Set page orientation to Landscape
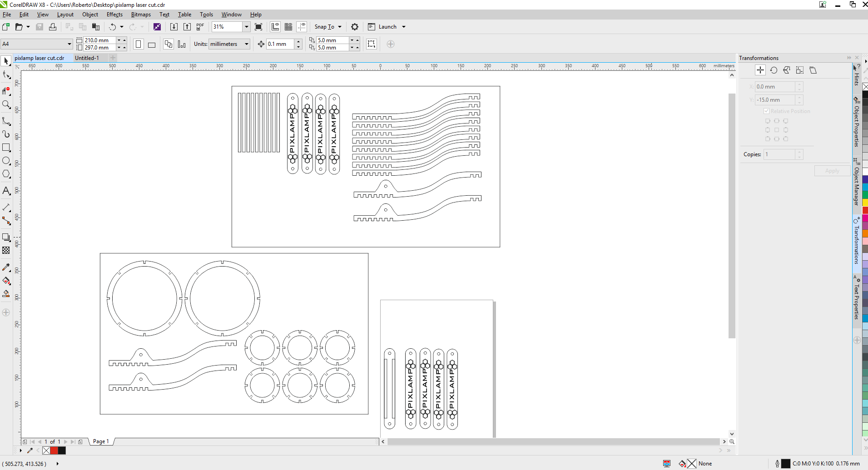Image resolution: width=868 pixels, height=470 pixels. [152, 44]
